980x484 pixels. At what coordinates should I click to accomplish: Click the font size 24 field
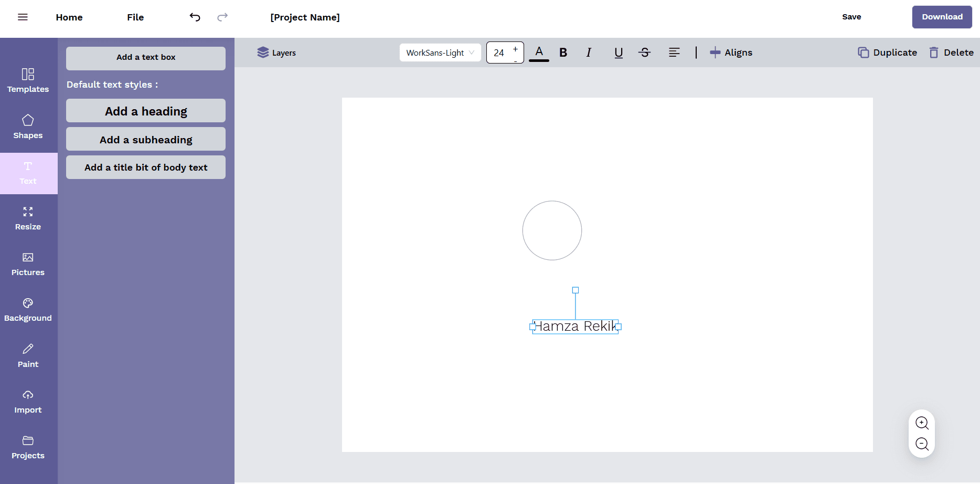point(498,52)
